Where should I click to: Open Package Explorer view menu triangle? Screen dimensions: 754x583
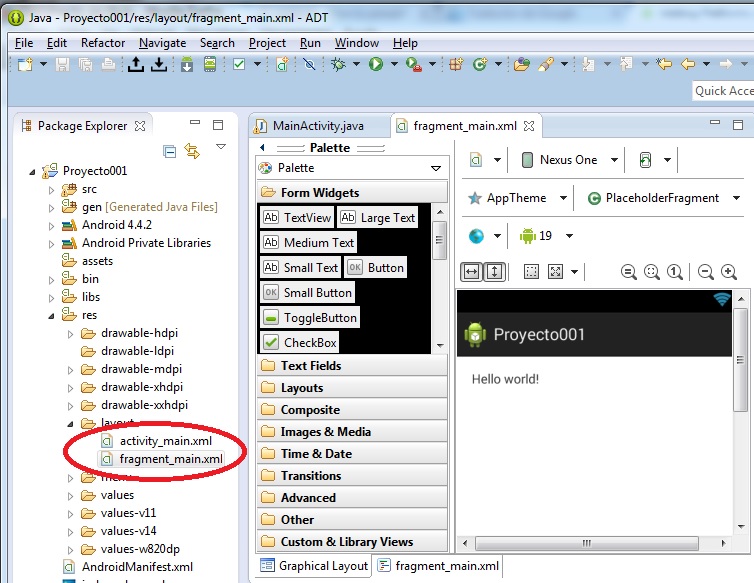tap(221, 147)
